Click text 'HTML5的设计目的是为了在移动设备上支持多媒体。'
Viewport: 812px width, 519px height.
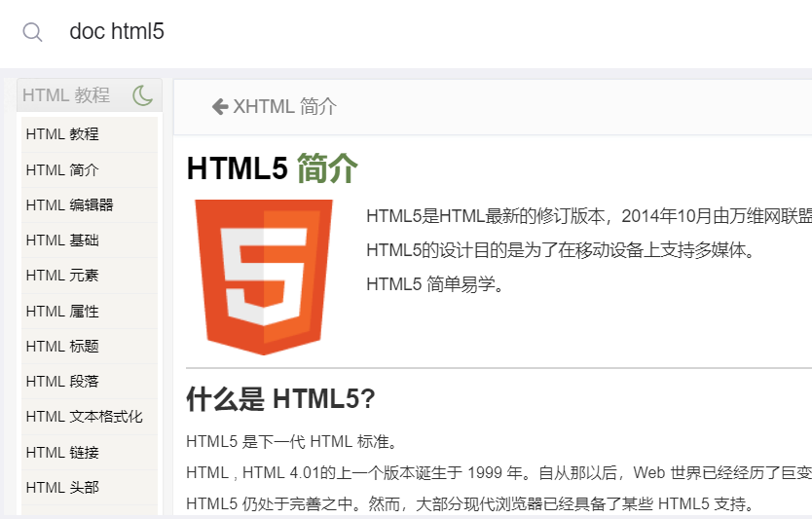[562, 250]
